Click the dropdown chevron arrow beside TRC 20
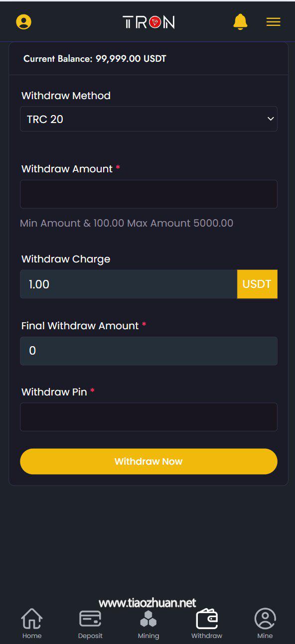295x644 pixels. 271,119
